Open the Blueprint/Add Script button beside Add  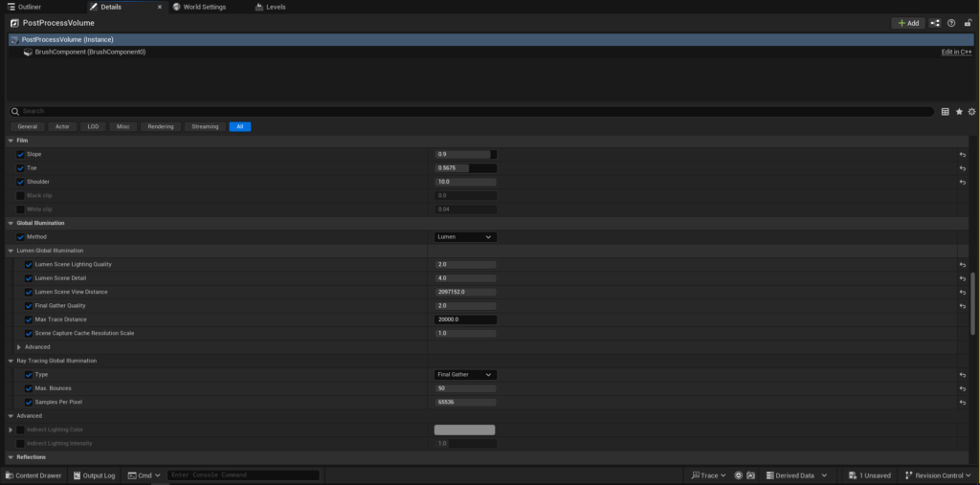(935, 23)
